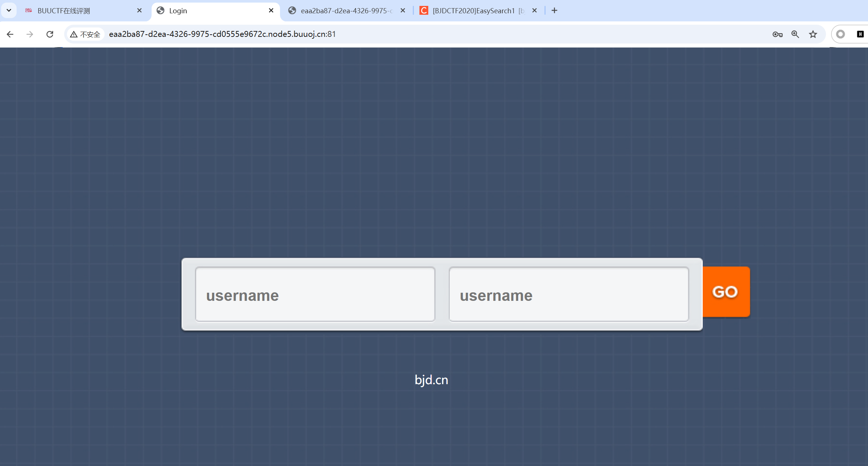Focus the left username input field
Image resolution: width=868 pixels, height=466 pixels.
click(315, 295)
